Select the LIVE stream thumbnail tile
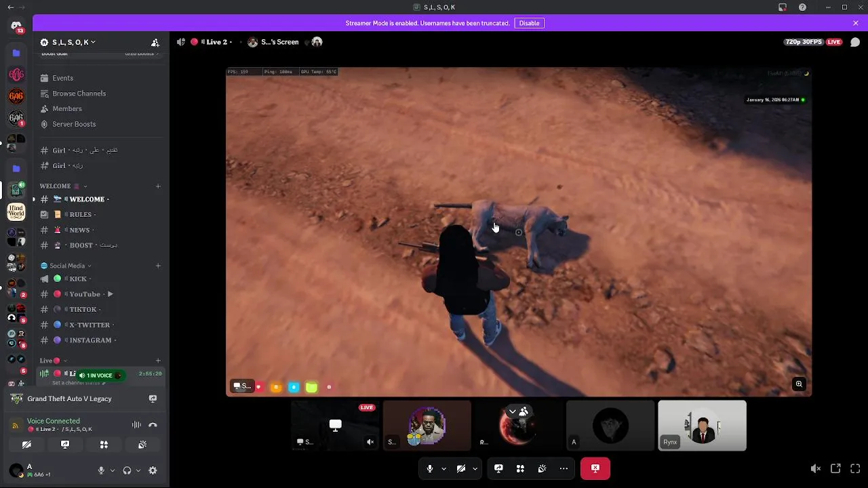868x488 pixels. coord(335,426)
